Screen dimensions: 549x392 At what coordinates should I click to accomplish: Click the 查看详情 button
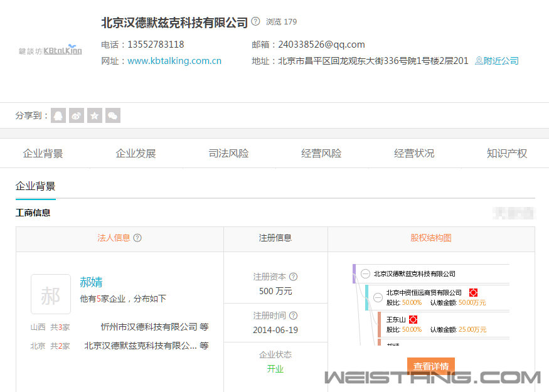[x=431, y=366]
